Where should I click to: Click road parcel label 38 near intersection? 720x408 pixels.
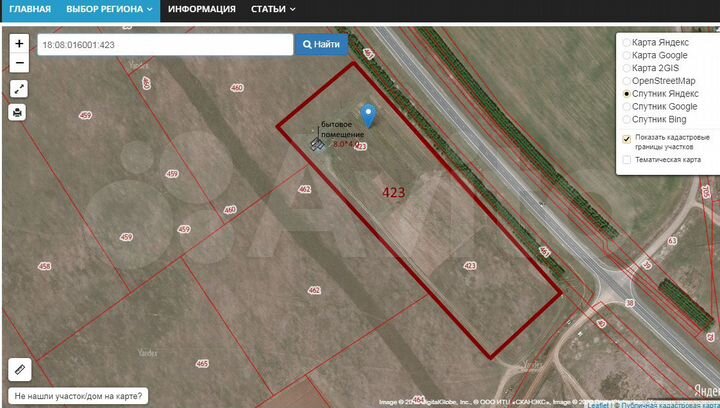coord(630,303)
